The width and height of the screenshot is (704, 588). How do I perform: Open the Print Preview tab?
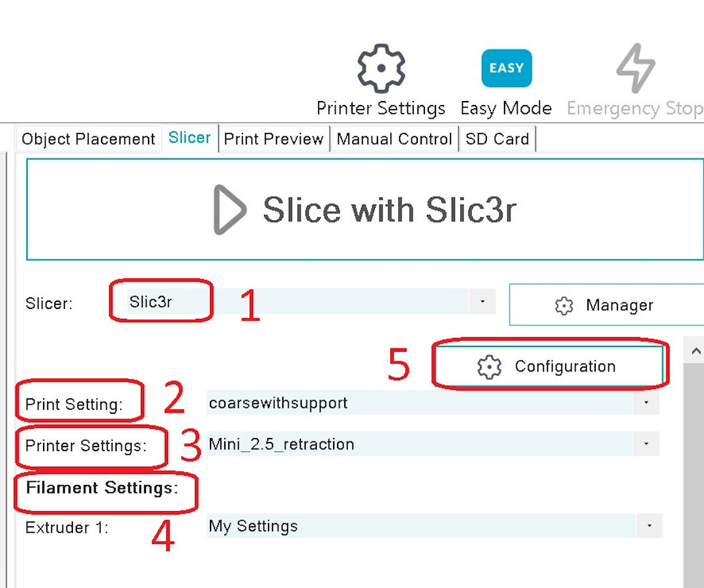coord(274,139)
